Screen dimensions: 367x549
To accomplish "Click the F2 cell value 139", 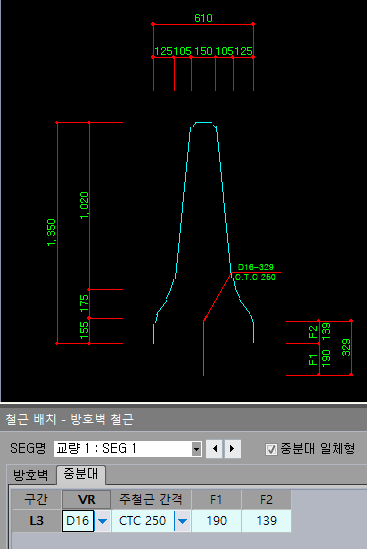I will (266, 521).
